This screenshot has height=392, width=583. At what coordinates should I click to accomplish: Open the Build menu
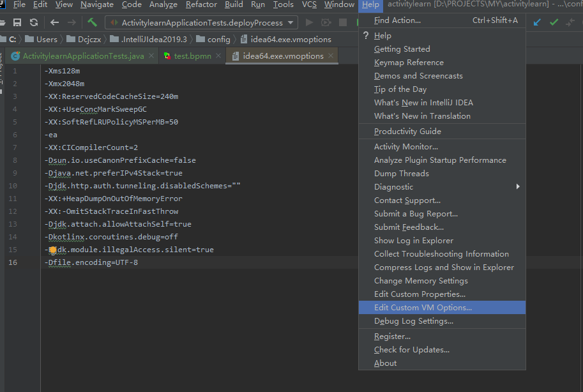coord(234,4)
